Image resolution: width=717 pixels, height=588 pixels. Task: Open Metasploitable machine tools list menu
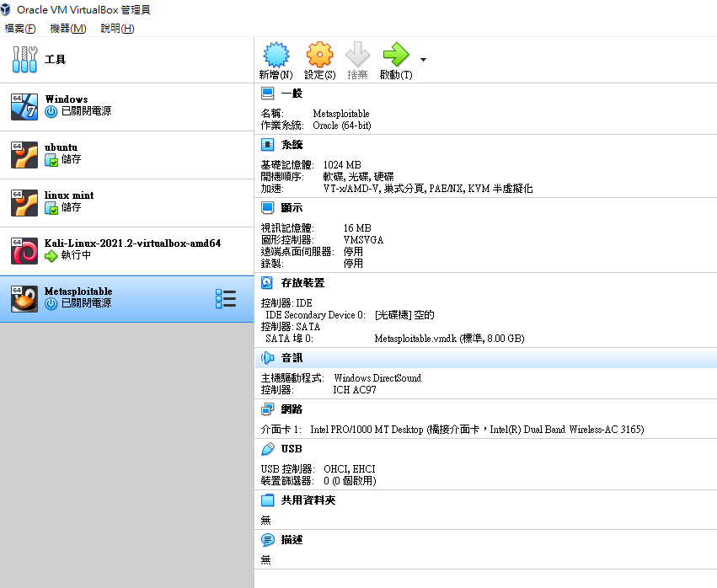[x=226, y=298]
